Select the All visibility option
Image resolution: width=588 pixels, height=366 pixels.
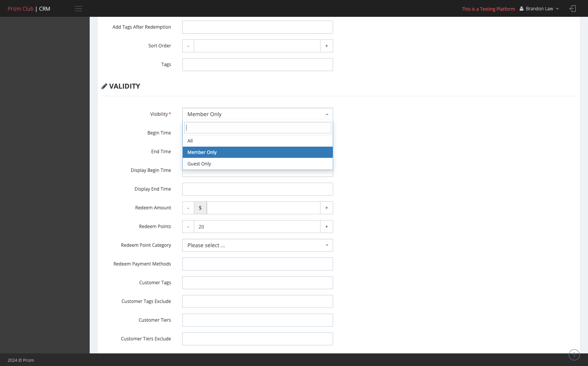point(258,141)
